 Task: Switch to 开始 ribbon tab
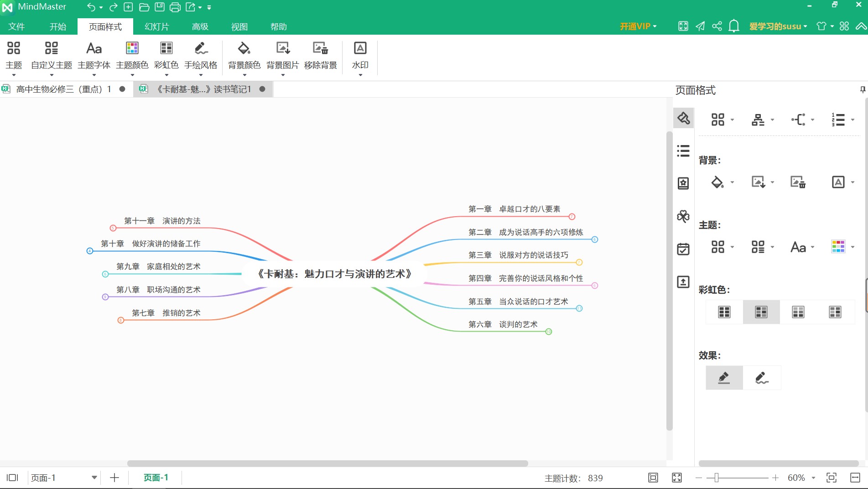point(58,26)
